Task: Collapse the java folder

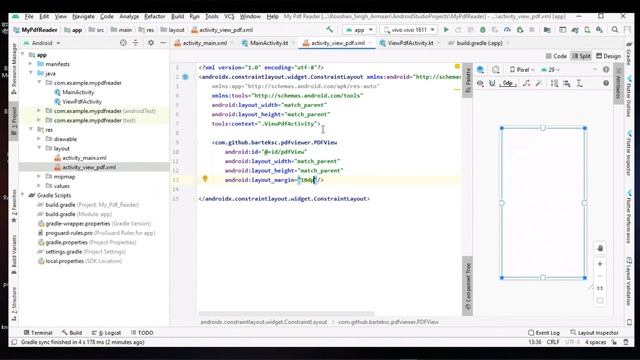Action: (31, 73)
